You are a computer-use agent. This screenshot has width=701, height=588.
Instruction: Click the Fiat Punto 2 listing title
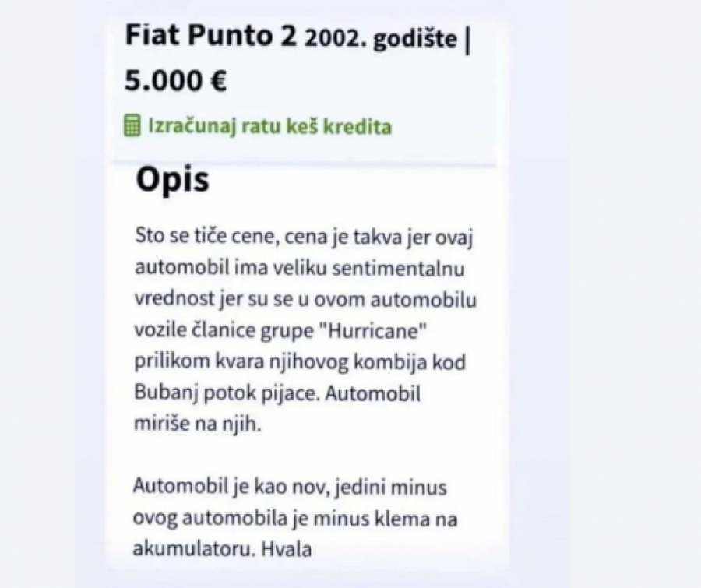tap(210, 37)
